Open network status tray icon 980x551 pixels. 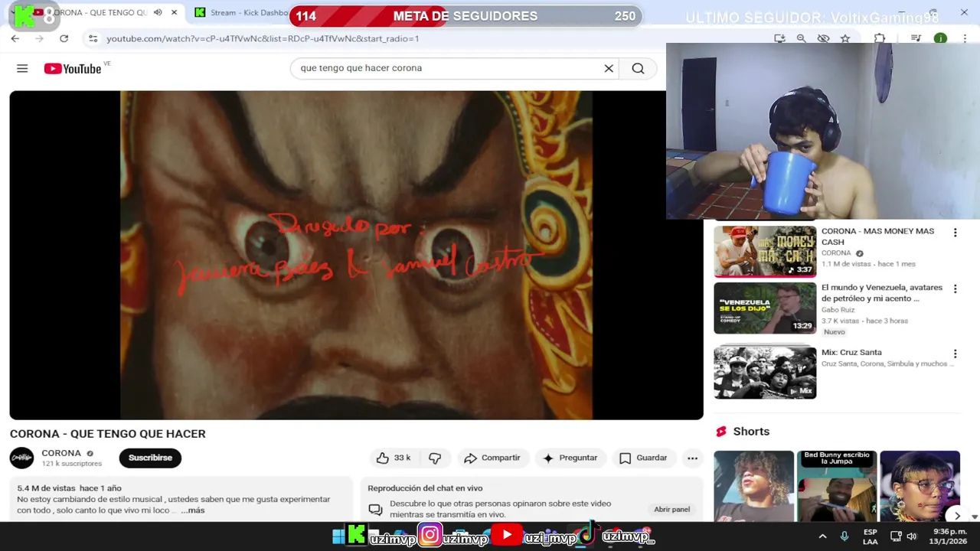(896, 536)
